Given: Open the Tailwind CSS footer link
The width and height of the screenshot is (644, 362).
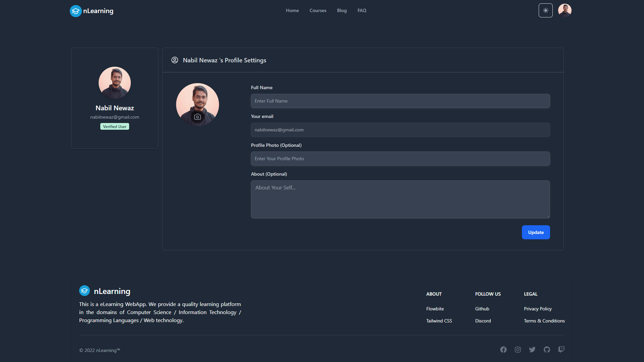Looking at the screenshot, I should point(439,321).
